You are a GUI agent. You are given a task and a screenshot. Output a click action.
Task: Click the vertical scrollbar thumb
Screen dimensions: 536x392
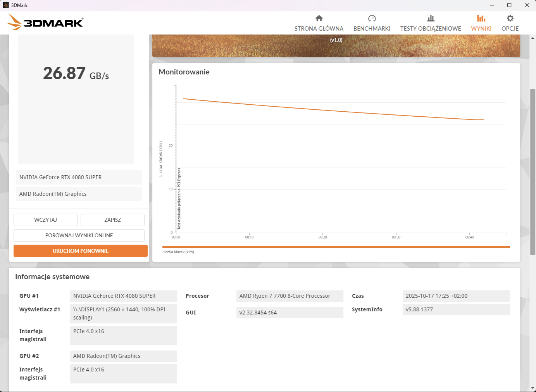coord(533,172)
